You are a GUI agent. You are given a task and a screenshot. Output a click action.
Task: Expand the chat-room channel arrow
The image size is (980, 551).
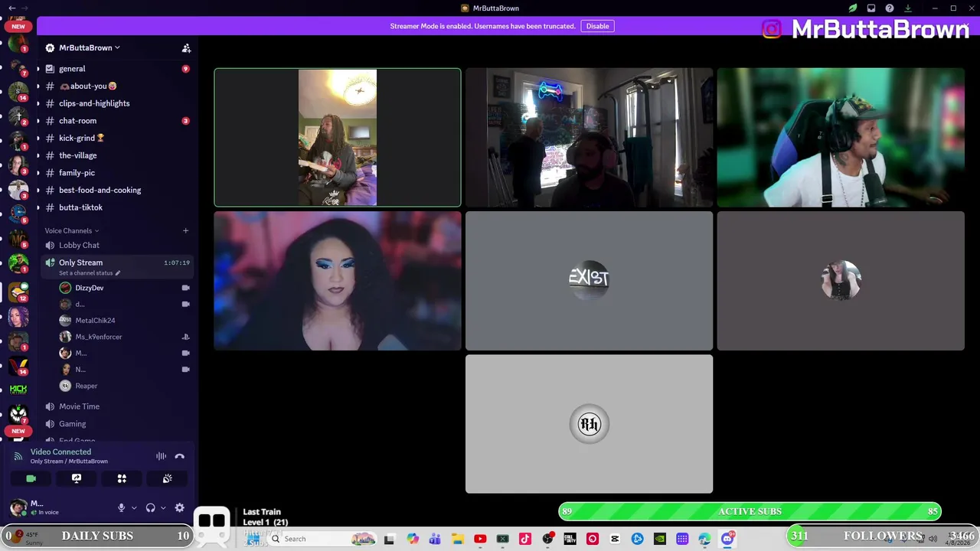click(38, 121)
